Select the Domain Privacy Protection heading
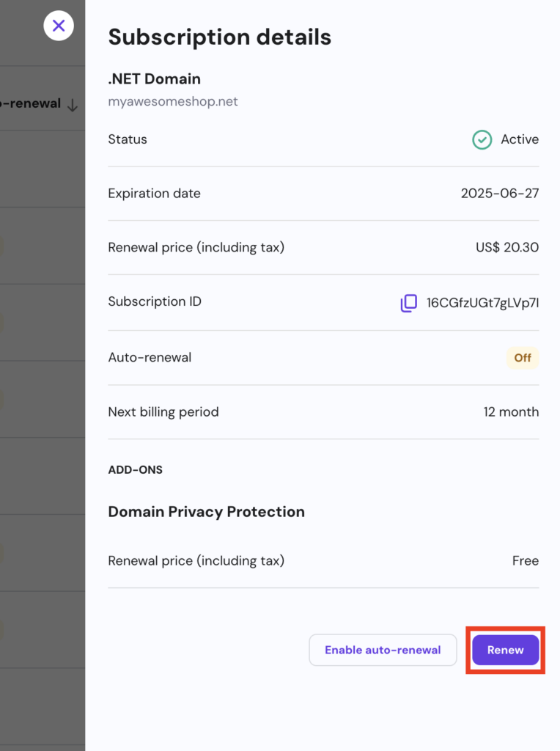560x751 pixels. click(x=206, y=512)
